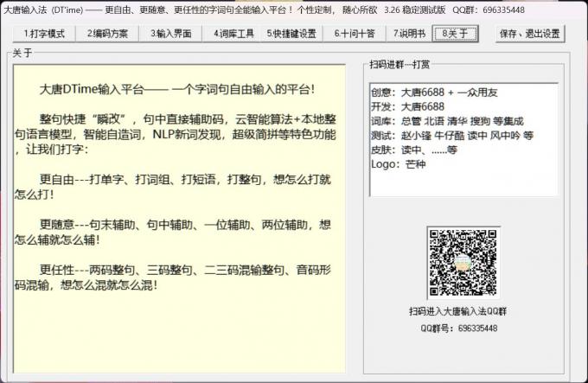This screenshot has height=383, width=588.
Task: Select the 8.关于 tab
Action: point(457,34)
